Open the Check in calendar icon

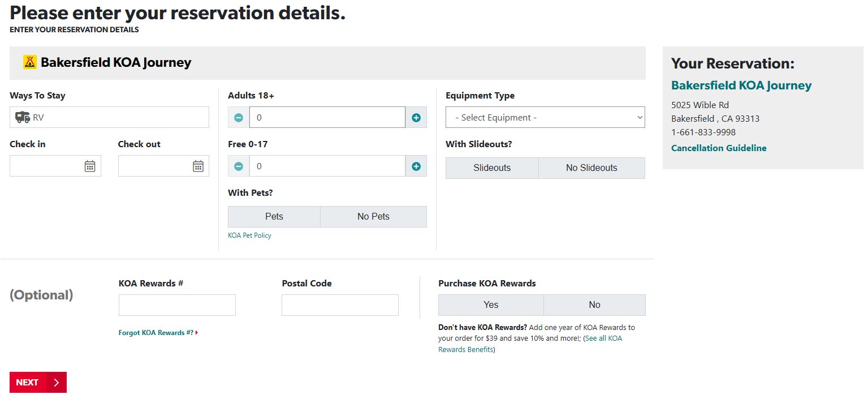tap(90, 166)
